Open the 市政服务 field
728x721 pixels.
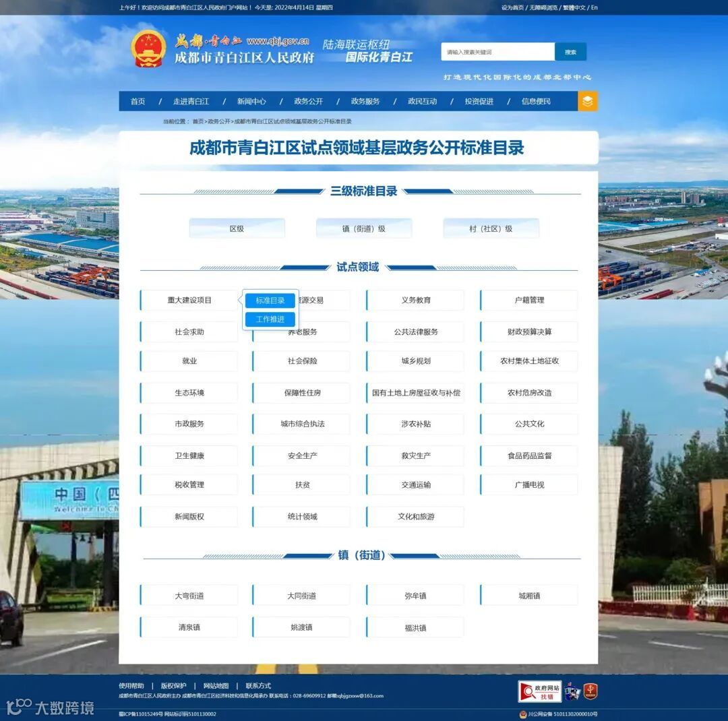[189, 424]
